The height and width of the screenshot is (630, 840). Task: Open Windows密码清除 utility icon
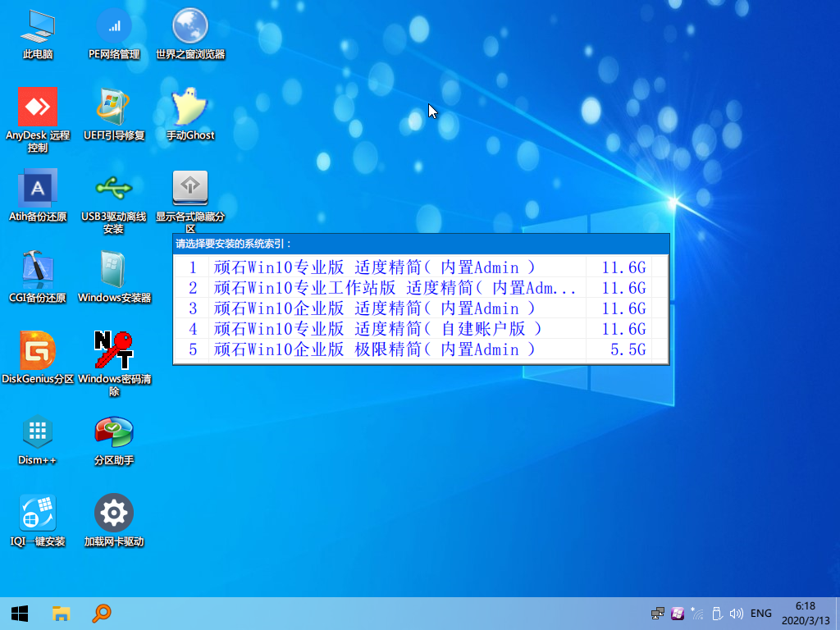click(114, 351)
